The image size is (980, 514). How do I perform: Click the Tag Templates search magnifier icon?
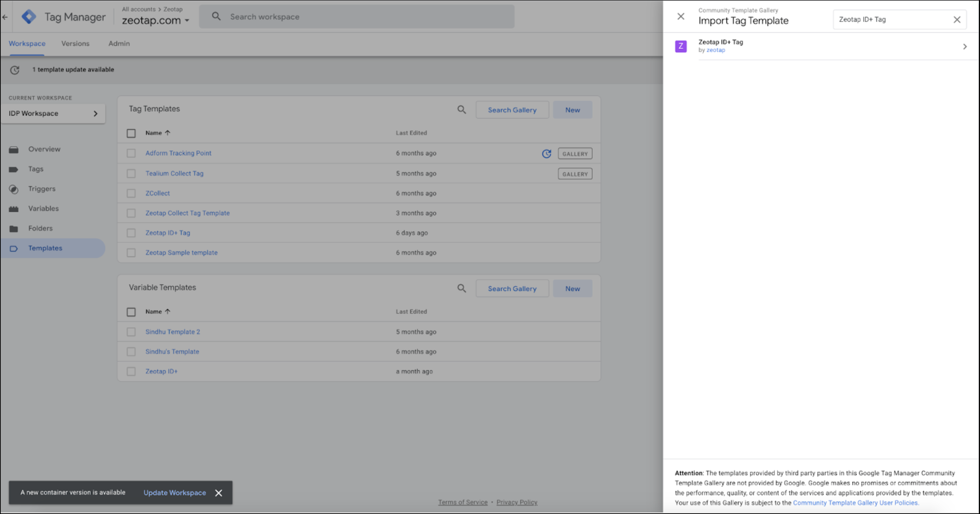click(461, 110)
